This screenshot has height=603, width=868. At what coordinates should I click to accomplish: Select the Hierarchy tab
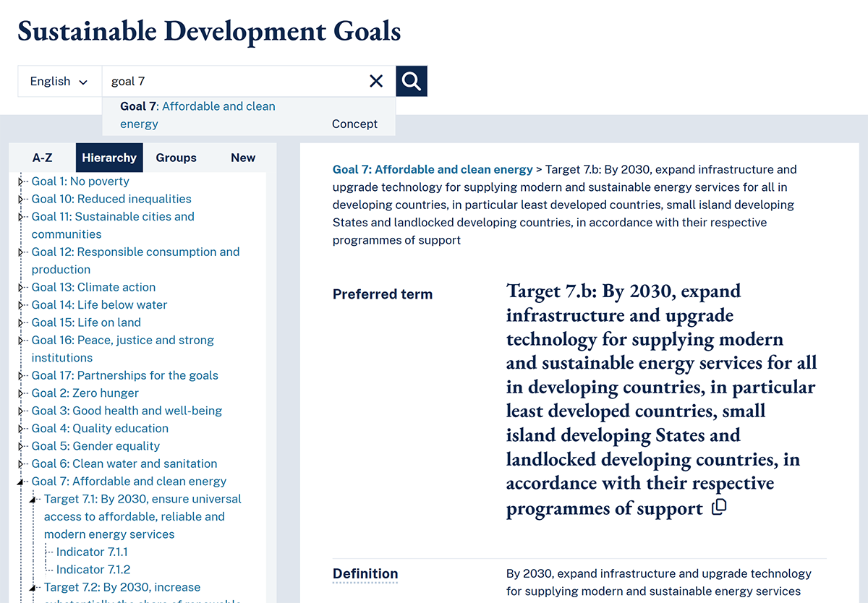[109, 157]
